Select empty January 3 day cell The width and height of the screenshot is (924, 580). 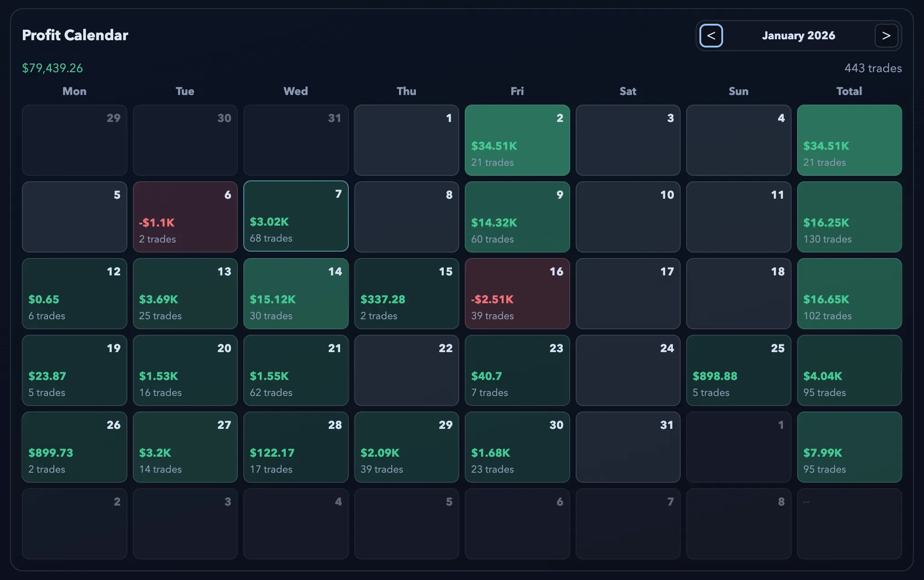click(x=628, y=140)
